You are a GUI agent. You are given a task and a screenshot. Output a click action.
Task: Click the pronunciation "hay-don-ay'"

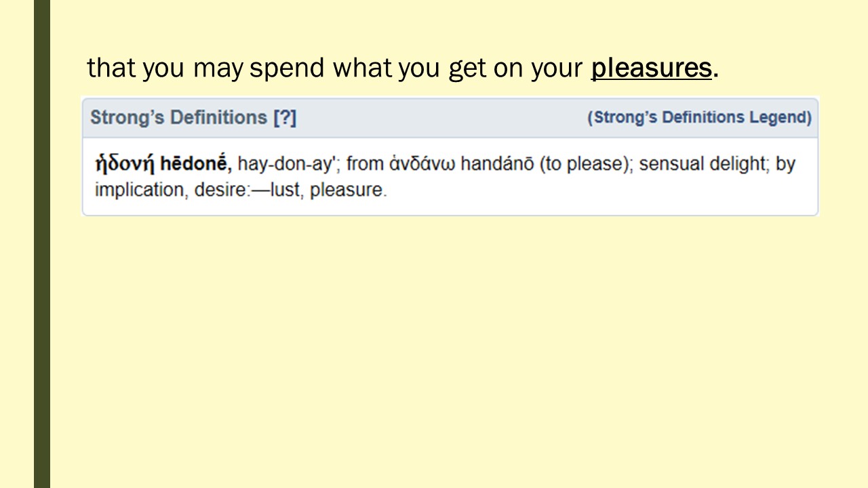point(288,165)
